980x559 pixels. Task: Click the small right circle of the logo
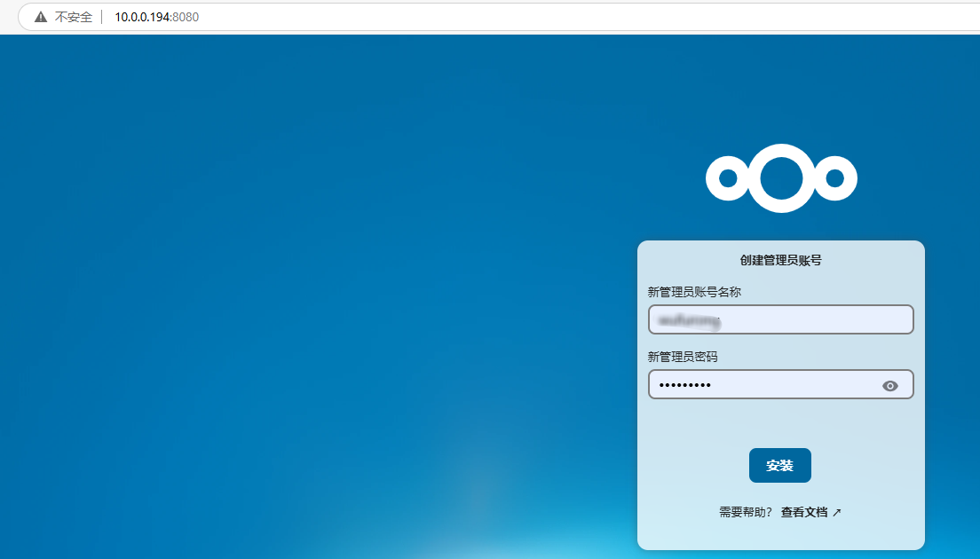click(x=834, y=178)
